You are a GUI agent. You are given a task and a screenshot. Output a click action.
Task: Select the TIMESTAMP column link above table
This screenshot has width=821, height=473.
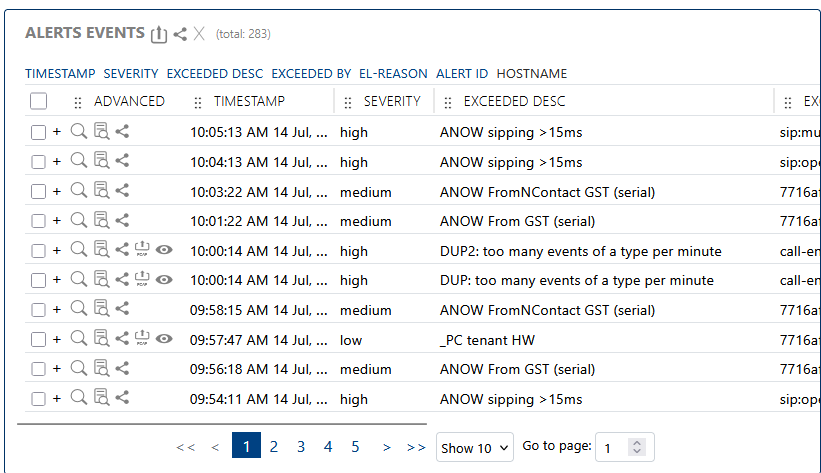pos(60,74)
